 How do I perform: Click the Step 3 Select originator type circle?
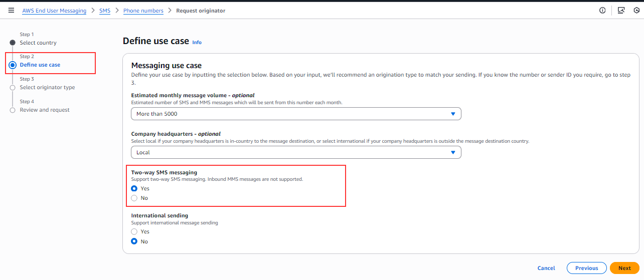(x=13, y=88)
